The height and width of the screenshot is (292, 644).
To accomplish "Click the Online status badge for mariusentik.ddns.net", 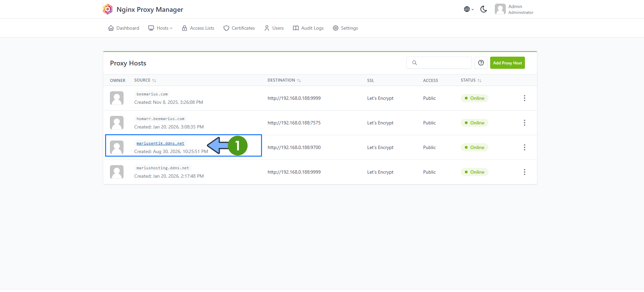I will [474, 147].
